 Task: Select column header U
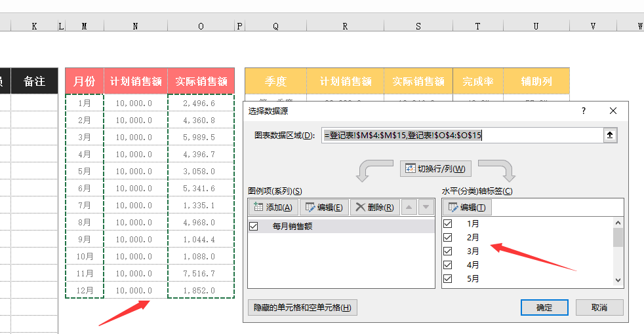(536, 26)
